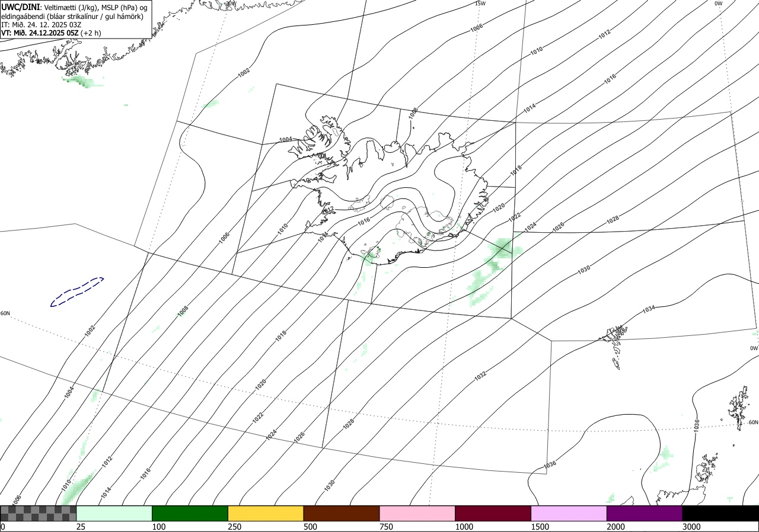
Task: Select the dark red 1000–1500 legend swatch
Action: click(493, 513)
